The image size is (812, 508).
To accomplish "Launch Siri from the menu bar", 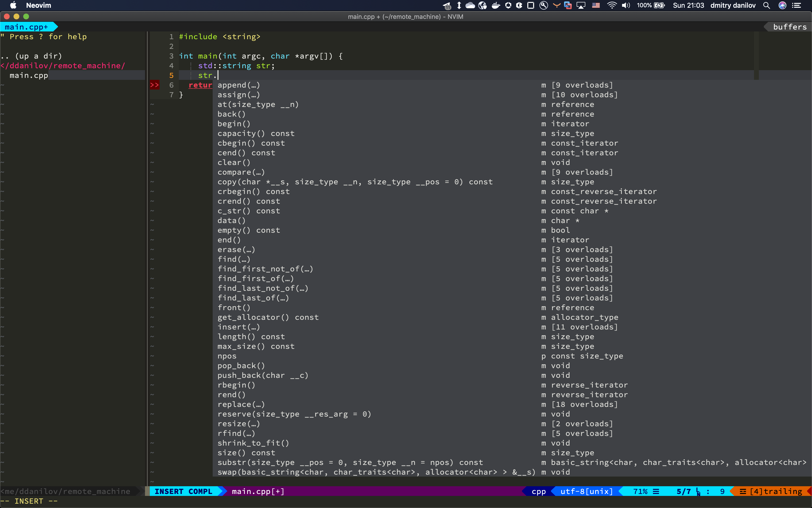I will click(783, 5).
